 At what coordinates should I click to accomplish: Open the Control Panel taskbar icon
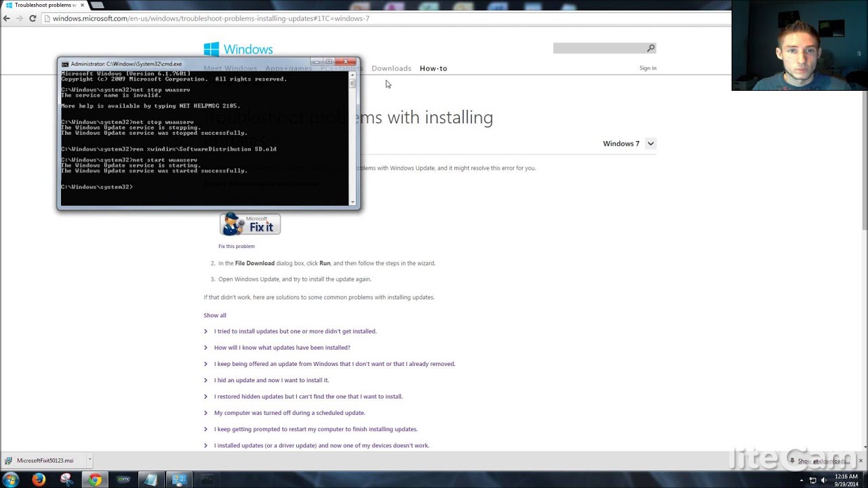coord(179,480)
